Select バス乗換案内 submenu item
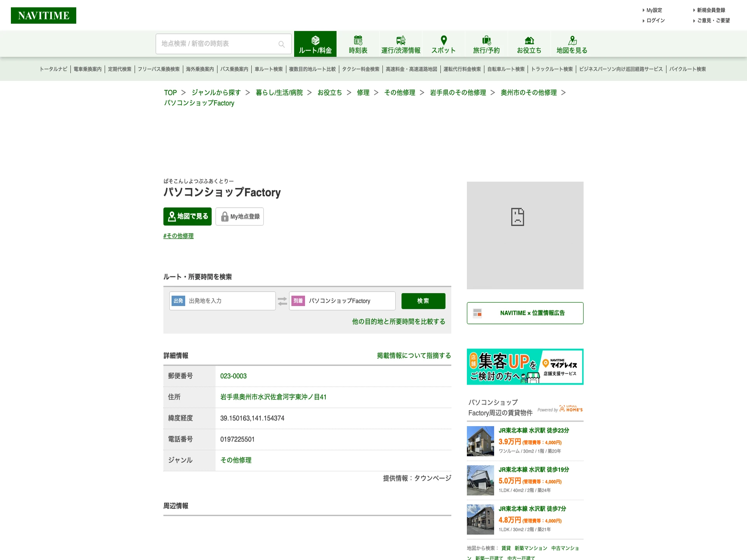The image size is (747, 560). pos(234,69)
